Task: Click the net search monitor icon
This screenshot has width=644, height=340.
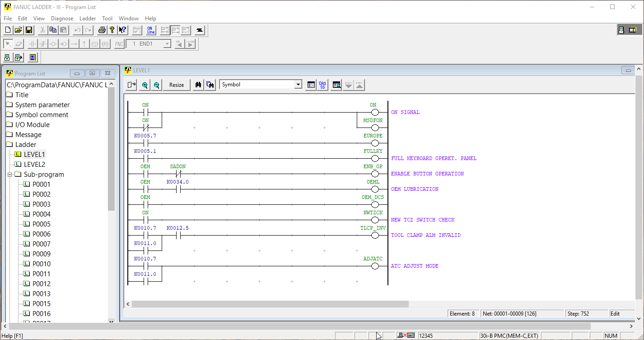Action: click(336, 85)
